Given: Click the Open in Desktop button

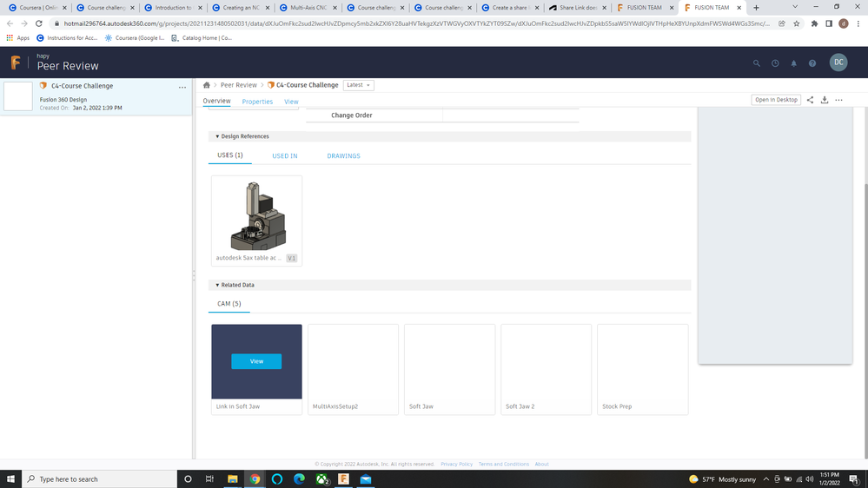Looking at the screenshot, I should [776, 100].
